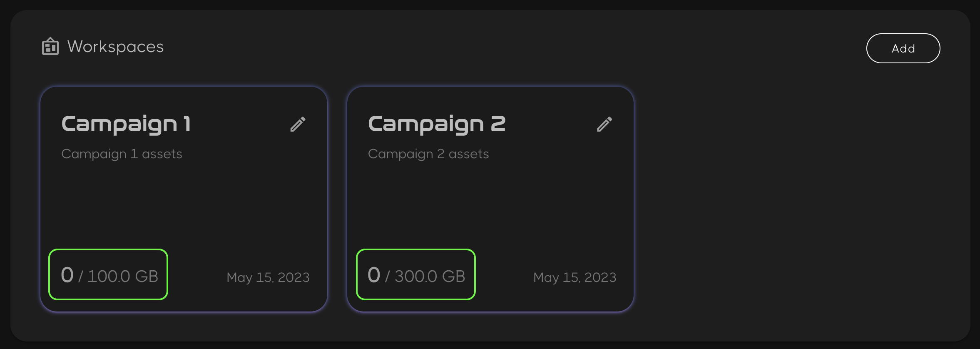This screenshot has width=980, height=349.
Task: Click the used storage 0 in Campaign 1
Action: [67, 275]
